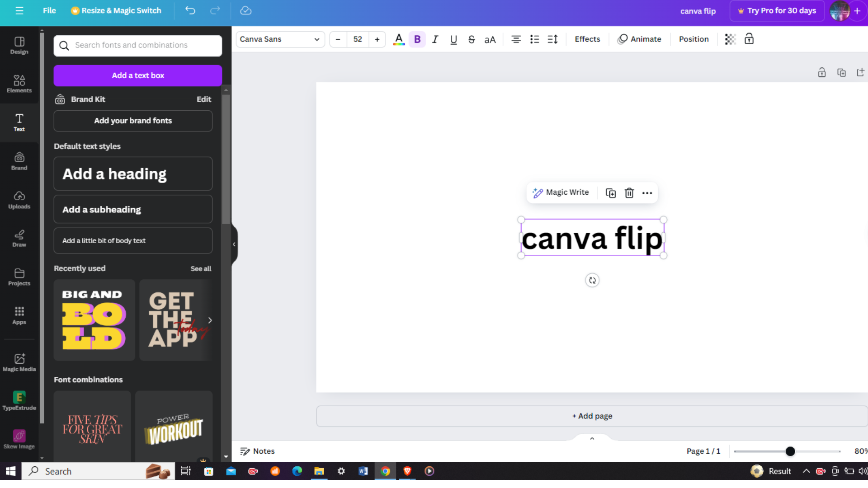The width and height of the screenshot is (868, 488).
Task: Expand the page thumbnails chevron
Action: coord(592,439)
